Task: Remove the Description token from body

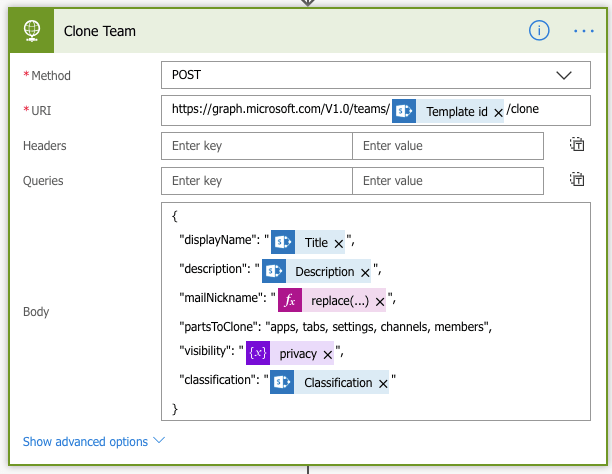Action: point(365,272)
